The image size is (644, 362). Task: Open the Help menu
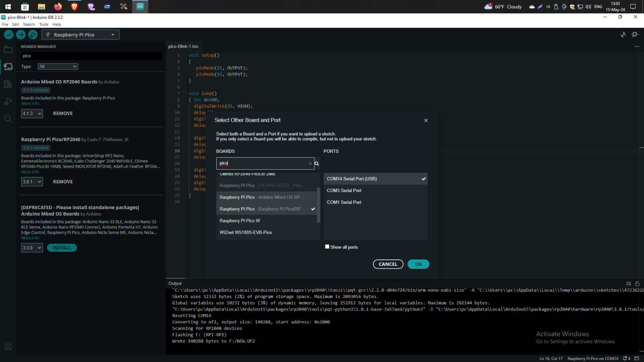(x=57, y=25)
